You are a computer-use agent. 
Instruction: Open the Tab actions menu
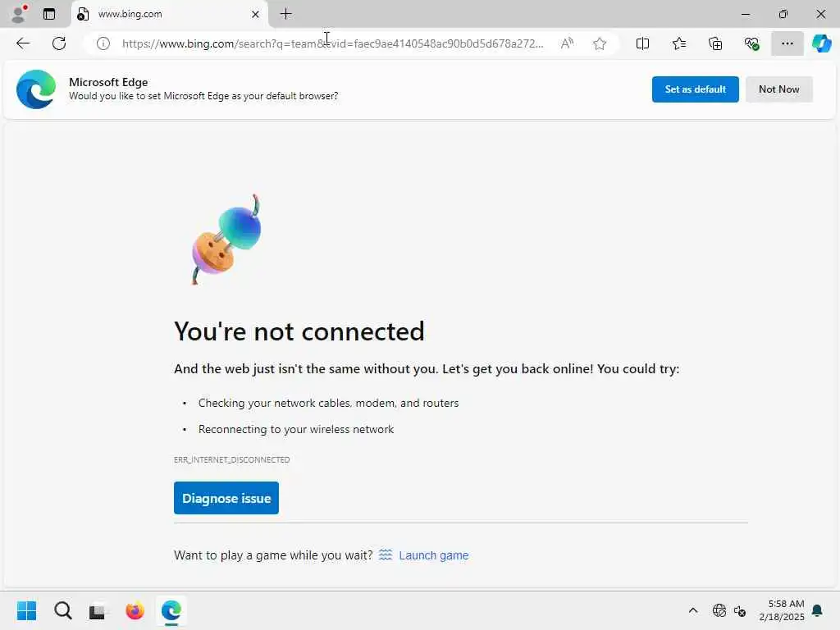coord(49,14)
